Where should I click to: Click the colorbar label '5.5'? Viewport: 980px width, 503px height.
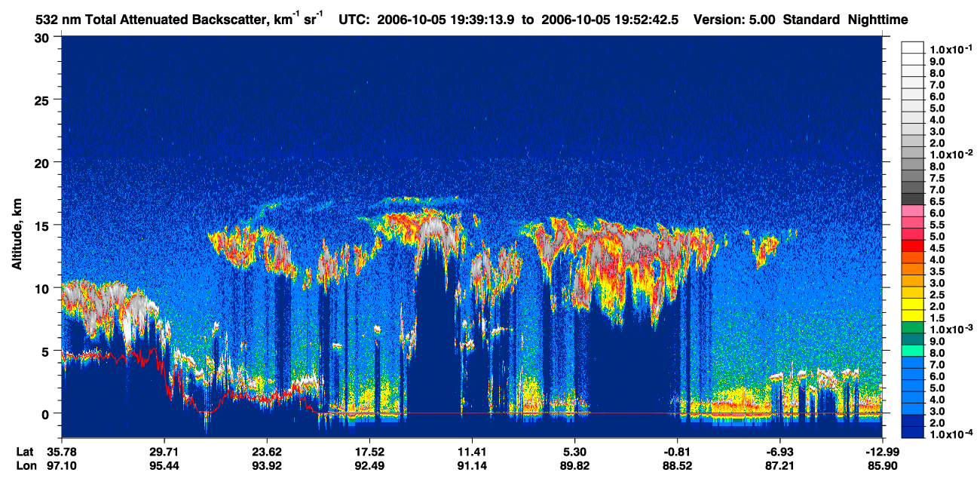938,225
